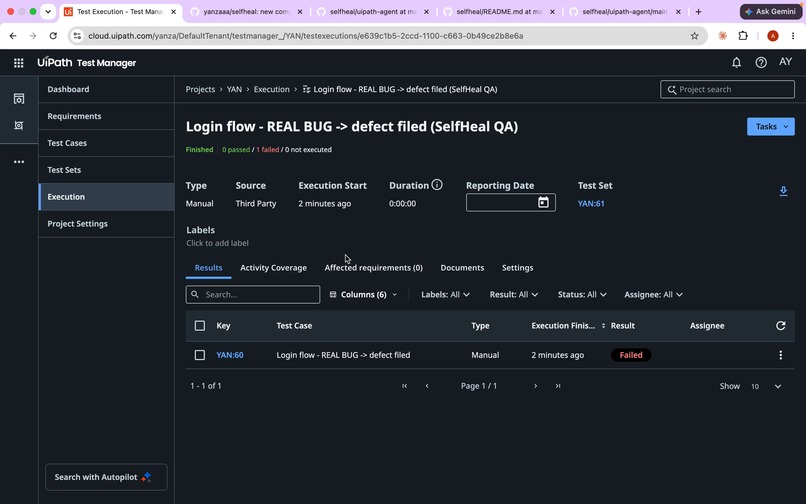Open a new browser tab
The image size is (806, 504).
pyautogui.click(x=698, y=11)
